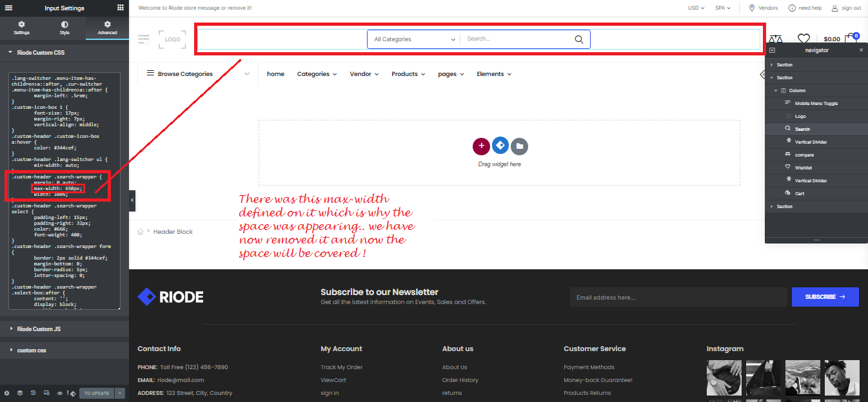Click the breadcrumb home icon

coord(141,231)
